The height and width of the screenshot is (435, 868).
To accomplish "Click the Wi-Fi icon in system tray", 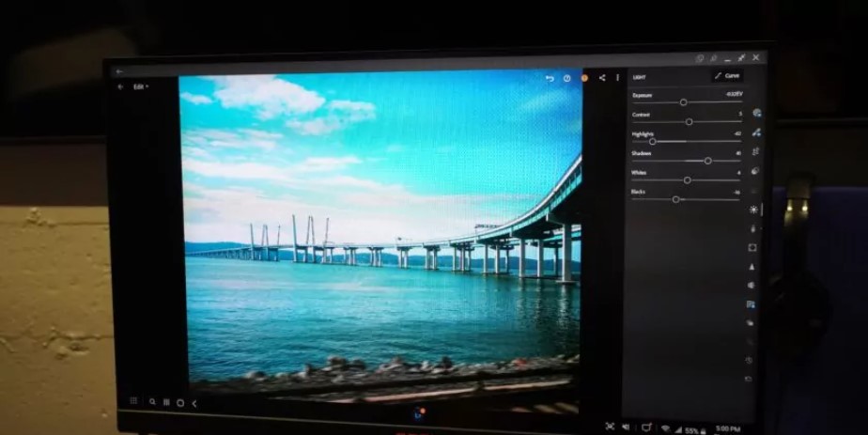I will pos(665,429).
